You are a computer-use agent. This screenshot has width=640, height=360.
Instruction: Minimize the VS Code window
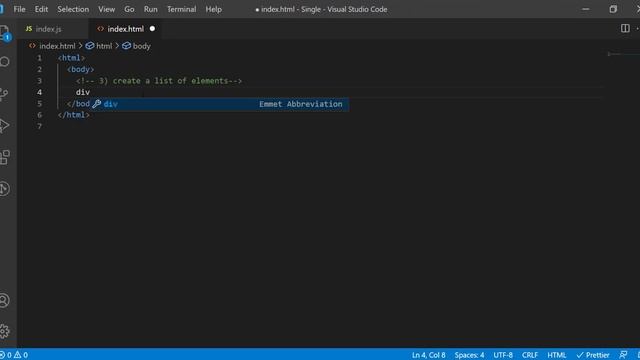pyautogui.click(x=586, y=9)
